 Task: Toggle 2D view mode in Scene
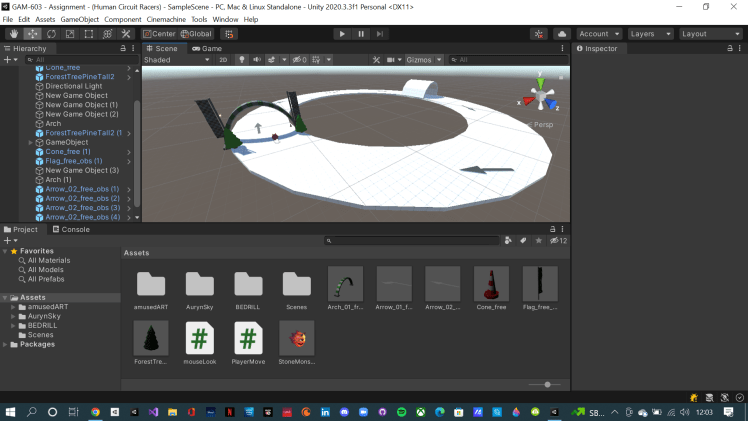[223, 60]
